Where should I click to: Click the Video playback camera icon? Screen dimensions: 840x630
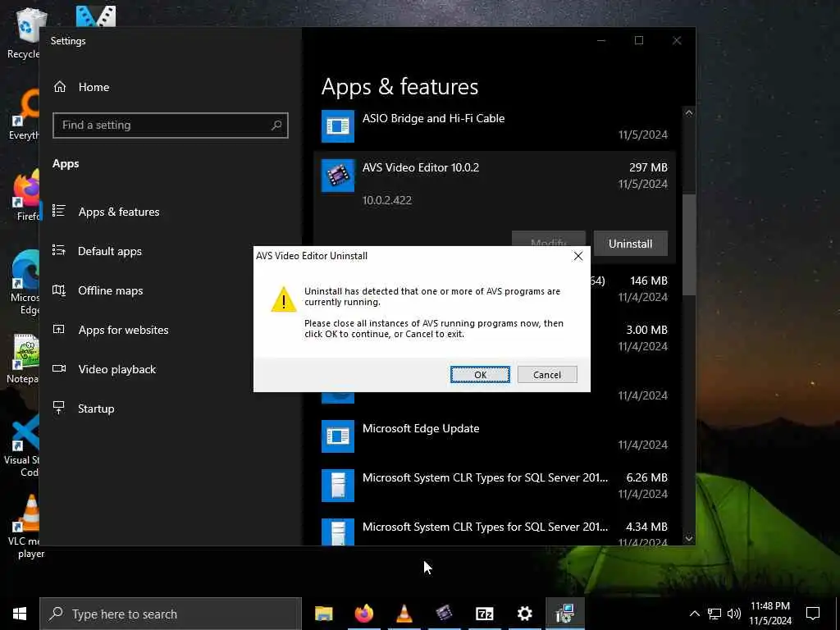click(59, 368)
